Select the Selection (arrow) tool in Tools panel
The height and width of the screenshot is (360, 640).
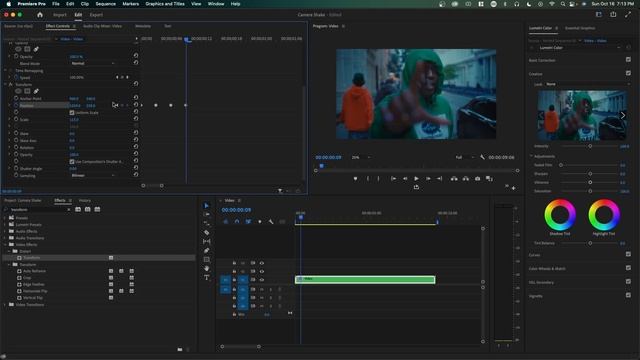coord(207,206)
